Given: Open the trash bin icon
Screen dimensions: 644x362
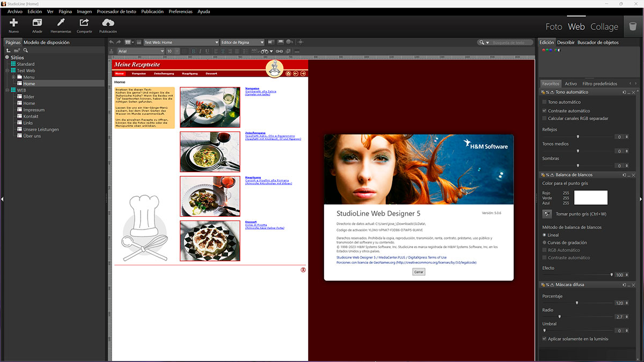Looking at the screenshot, I should pyautogui.click(x=633, y=26).
